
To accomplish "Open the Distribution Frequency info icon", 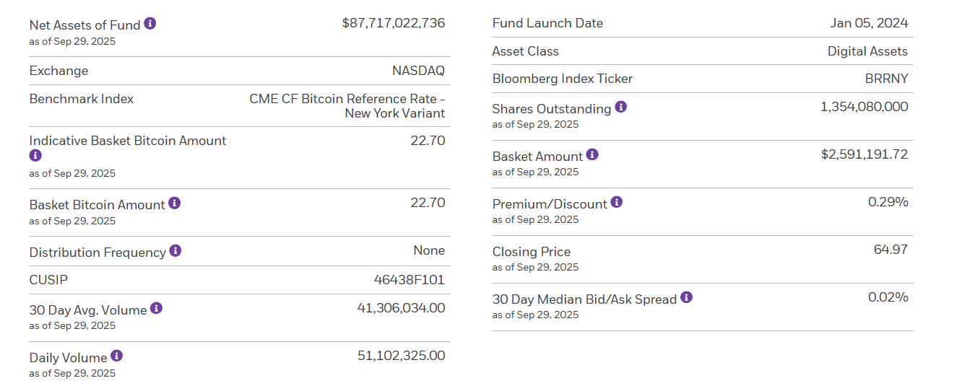I will 175,250.
